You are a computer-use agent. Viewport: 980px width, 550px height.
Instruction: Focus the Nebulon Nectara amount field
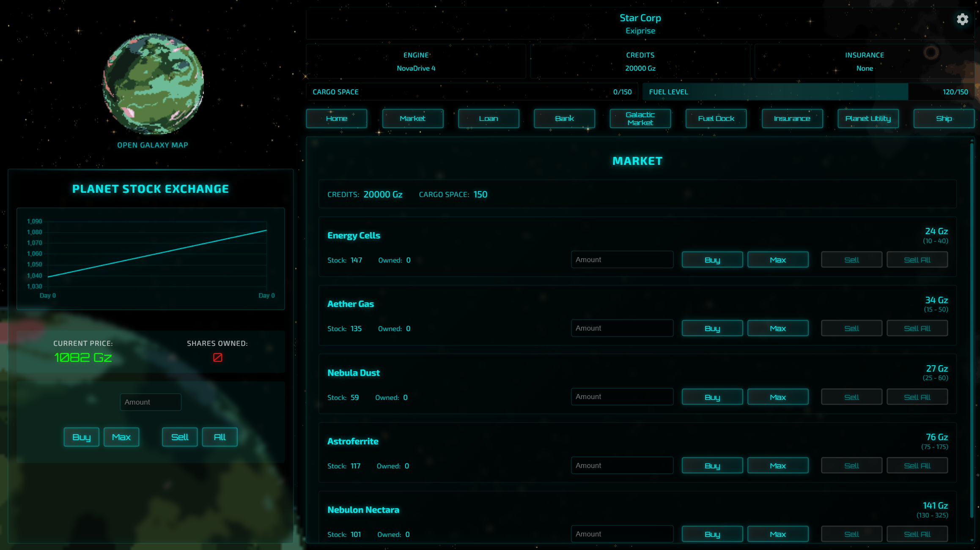(x=622, y=534)
